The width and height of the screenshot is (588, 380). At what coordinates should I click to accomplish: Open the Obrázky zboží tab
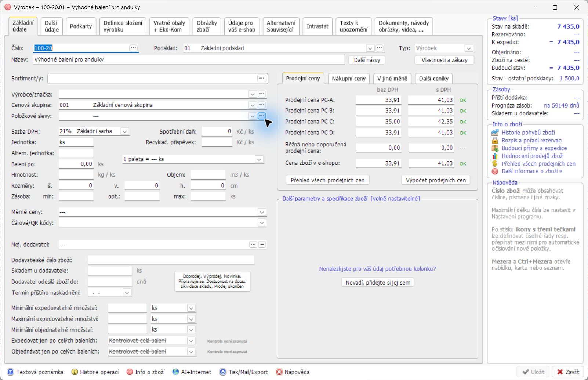click(x=207, y=26)
